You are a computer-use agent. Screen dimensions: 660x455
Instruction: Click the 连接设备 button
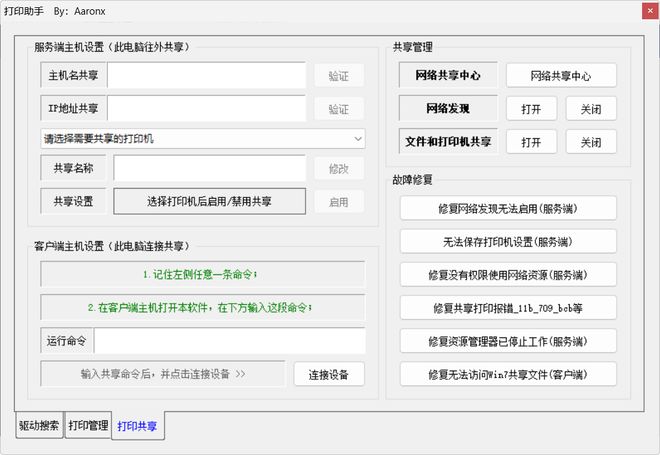[x=329, y=374]
